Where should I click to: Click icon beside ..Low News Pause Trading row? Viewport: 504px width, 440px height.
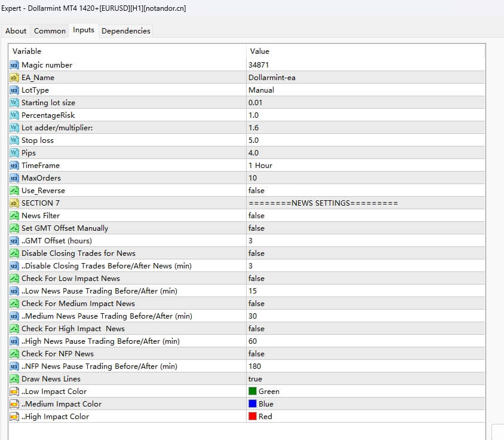[x=14, y=291]
